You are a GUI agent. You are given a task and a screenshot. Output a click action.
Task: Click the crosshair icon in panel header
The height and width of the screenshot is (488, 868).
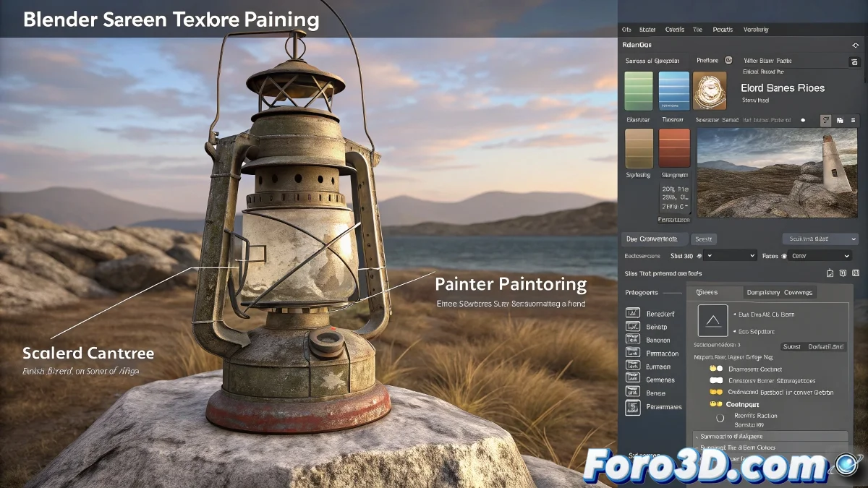point(856,45)
